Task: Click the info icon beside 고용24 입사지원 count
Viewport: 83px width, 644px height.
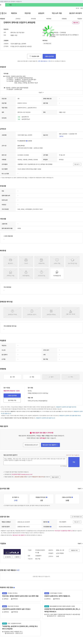Action: tap(72, 497)
